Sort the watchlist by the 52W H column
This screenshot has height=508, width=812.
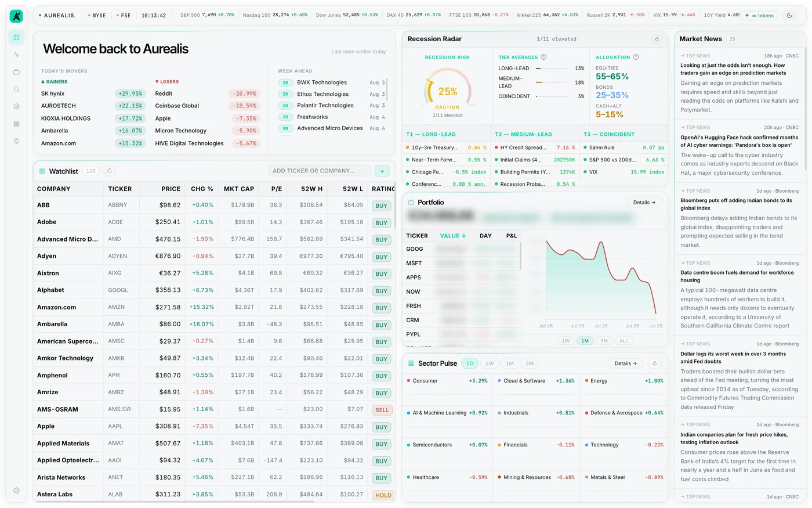[311, 189]
